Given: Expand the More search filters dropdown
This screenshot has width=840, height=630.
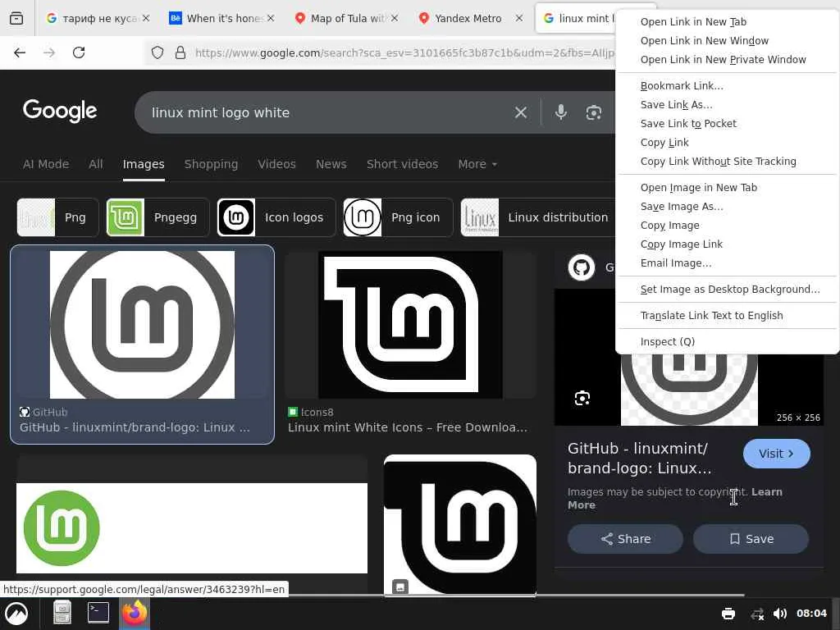Looking at the screenshot, I should pos(477,164).
